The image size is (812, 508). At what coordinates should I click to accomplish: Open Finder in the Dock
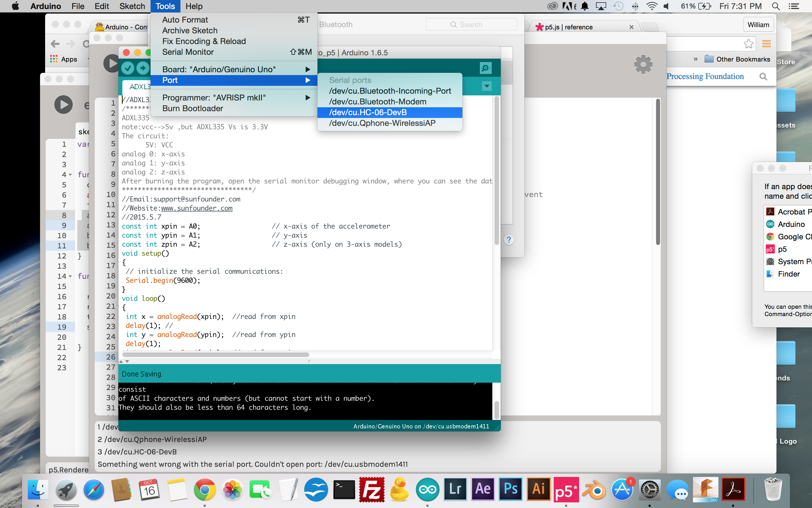pos(37,489)
